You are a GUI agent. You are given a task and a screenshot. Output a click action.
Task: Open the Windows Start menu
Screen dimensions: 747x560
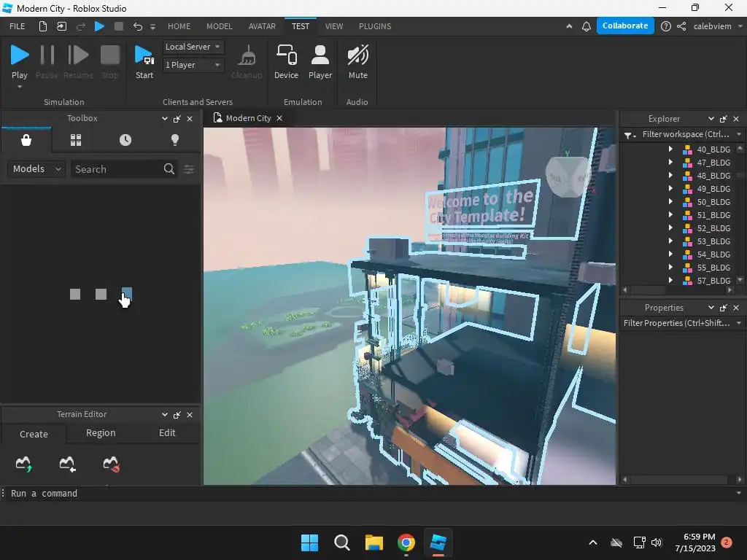[309, 542]
